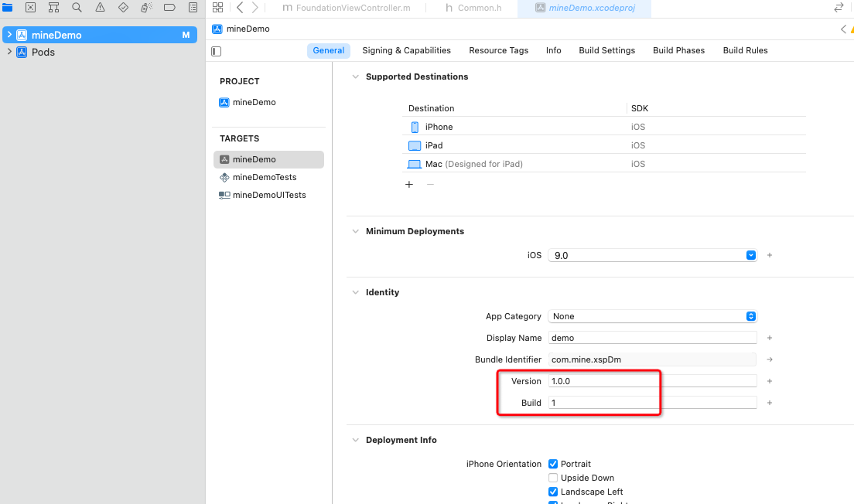Uncheck the Landscape Left orientation checkbox
Viewport: 854px width, 504px height.
click(x=553, y=492)
